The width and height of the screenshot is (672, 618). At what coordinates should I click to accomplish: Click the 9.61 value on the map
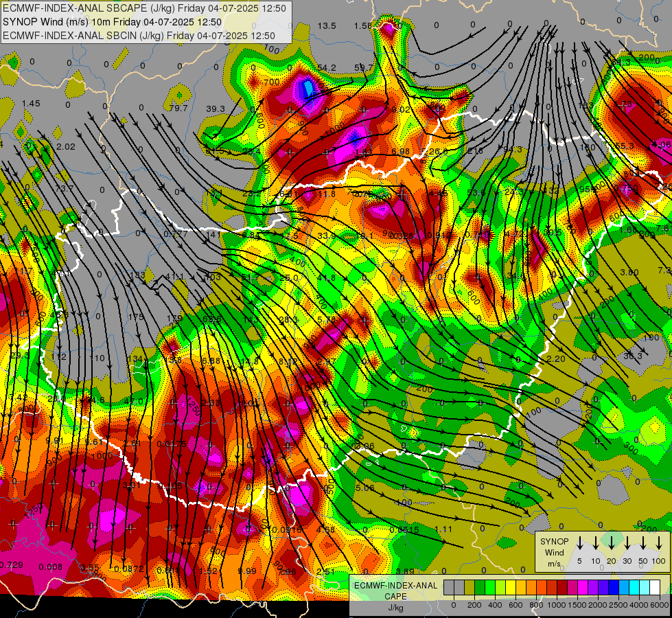tap(93, 442)
